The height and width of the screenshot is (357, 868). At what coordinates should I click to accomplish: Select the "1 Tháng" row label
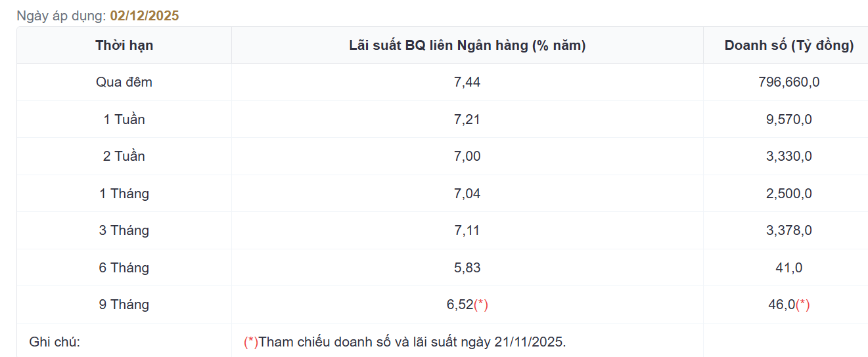[x=124, y=194]
